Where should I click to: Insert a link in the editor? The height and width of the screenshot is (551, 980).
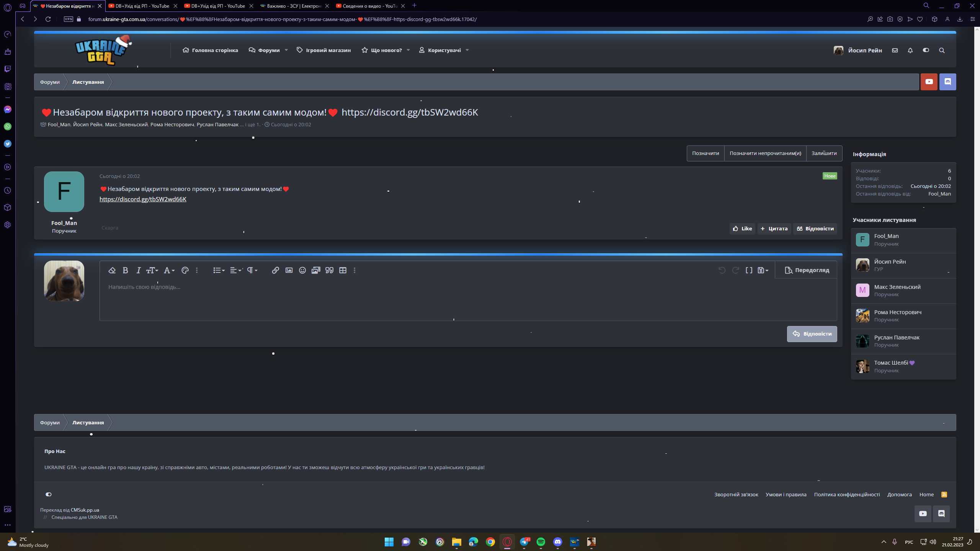tap(275, 270)
